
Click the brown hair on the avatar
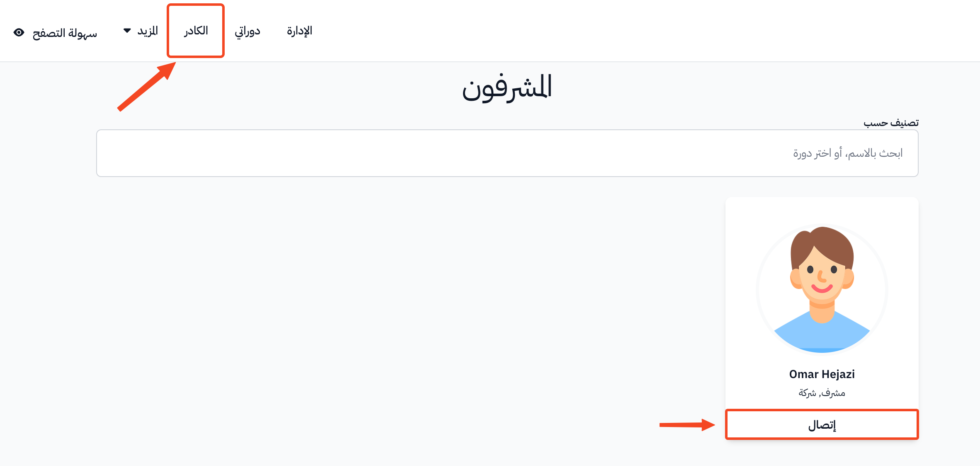click(823, 245)
